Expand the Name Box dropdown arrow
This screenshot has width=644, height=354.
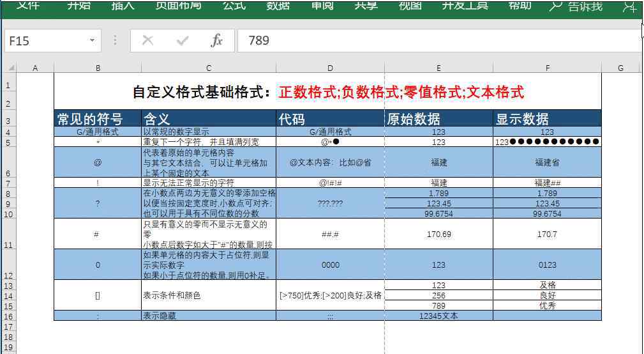92,40
